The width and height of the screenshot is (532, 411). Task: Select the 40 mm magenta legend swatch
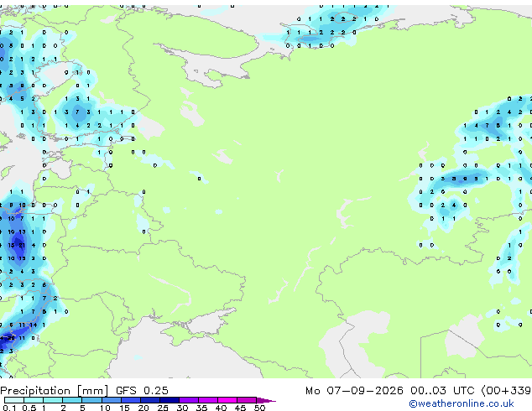pos(227,400)
